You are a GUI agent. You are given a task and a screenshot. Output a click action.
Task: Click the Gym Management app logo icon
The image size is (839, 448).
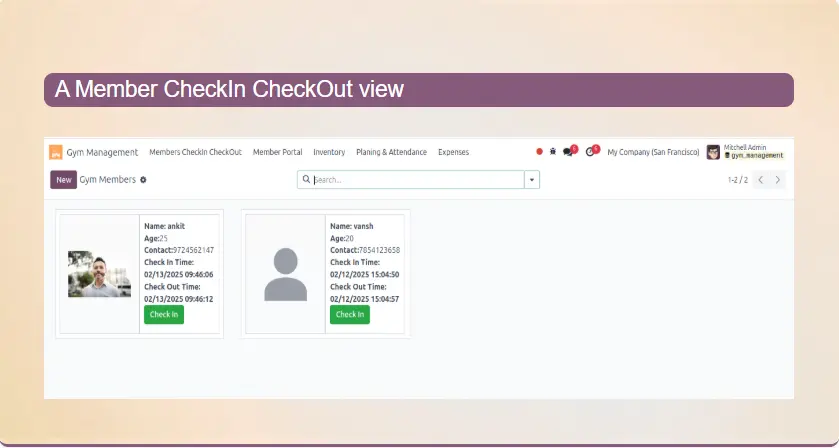coord(57,152)
